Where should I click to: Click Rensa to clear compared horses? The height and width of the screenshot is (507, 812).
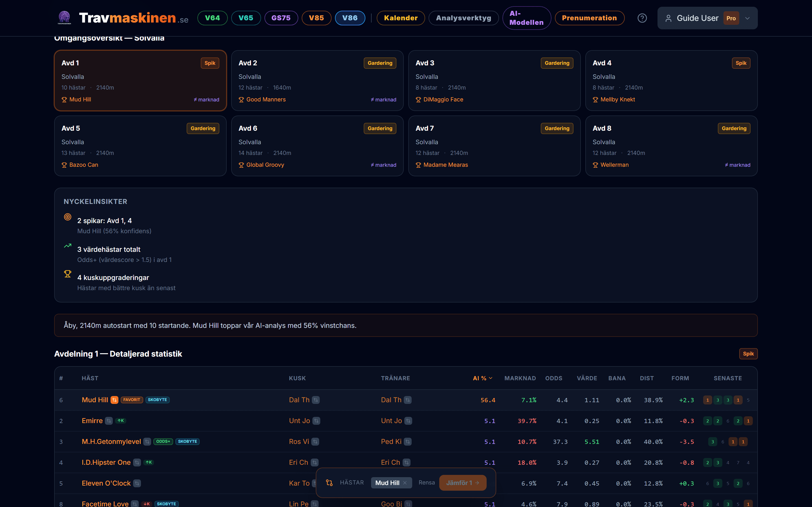[x=427, y=482]
